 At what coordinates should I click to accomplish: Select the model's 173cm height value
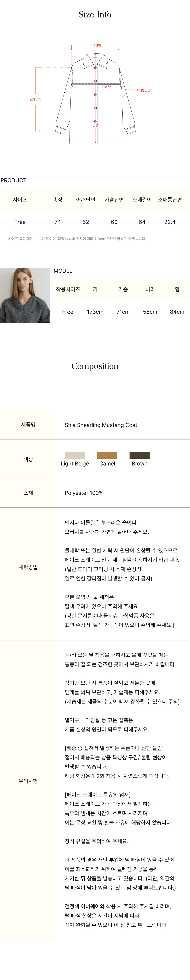click(x=95, y=312)
